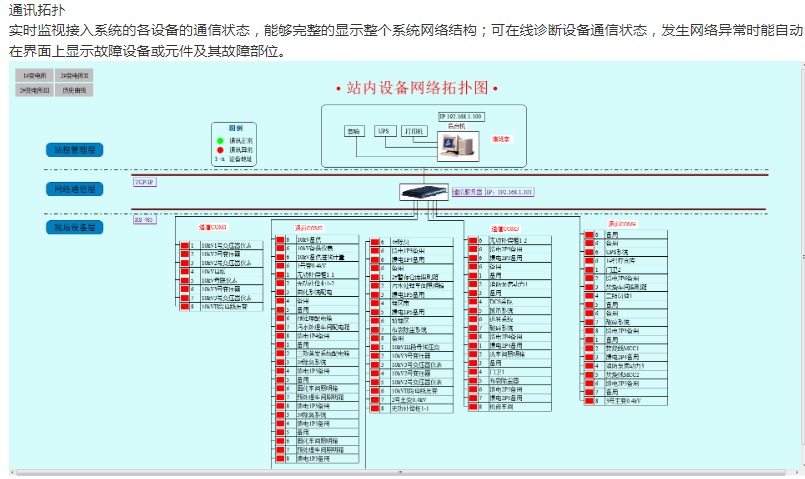
Task: Select the 音响 device box
Action: pyautogui.click(x=354, y=131)
